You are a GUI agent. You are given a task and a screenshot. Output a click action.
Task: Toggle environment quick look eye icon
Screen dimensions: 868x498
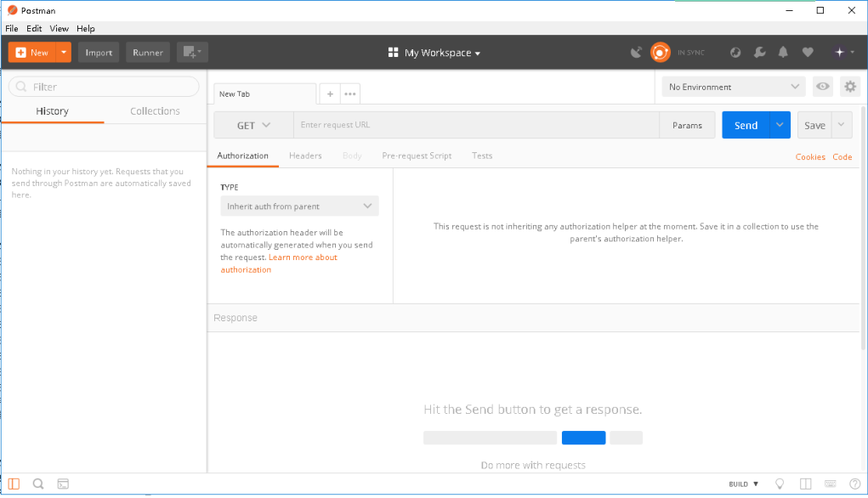click(x=822, y=87)
